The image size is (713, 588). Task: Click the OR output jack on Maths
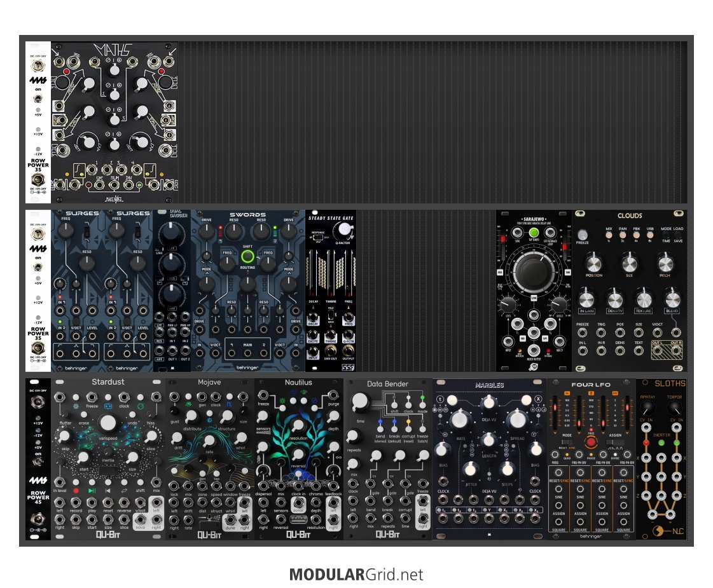[x=99, y=185]
